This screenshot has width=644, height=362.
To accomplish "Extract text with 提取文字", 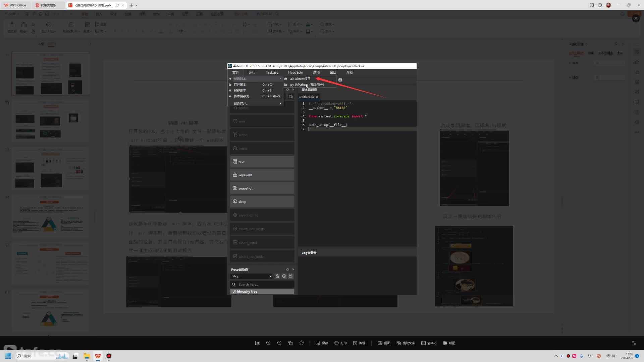I will tap(406, 343).
